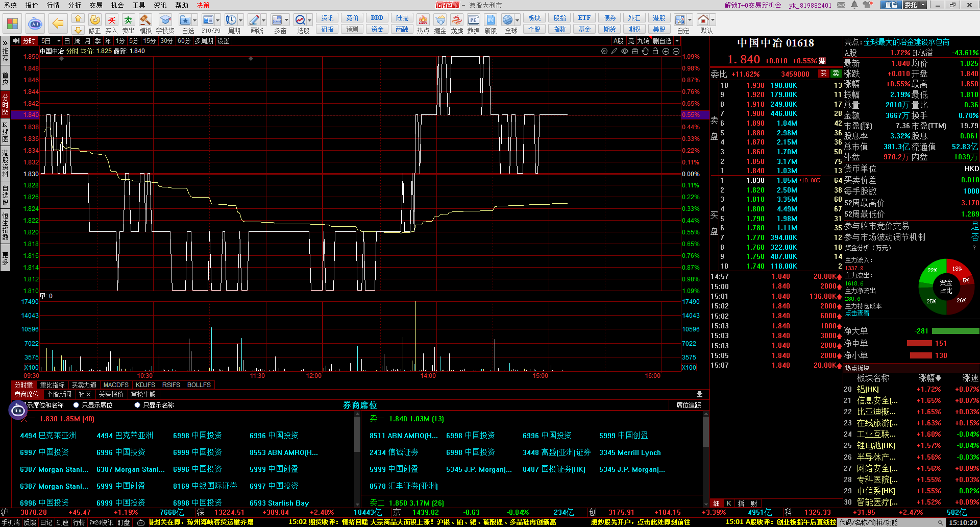Click the 席位追踪 button
Image resolution: width=980 pixels, height=527 pixels.
tap(689, 405)
